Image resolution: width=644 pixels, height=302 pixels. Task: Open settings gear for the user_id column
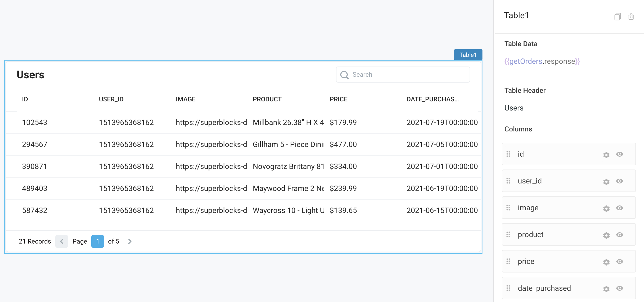pos(606,182)
